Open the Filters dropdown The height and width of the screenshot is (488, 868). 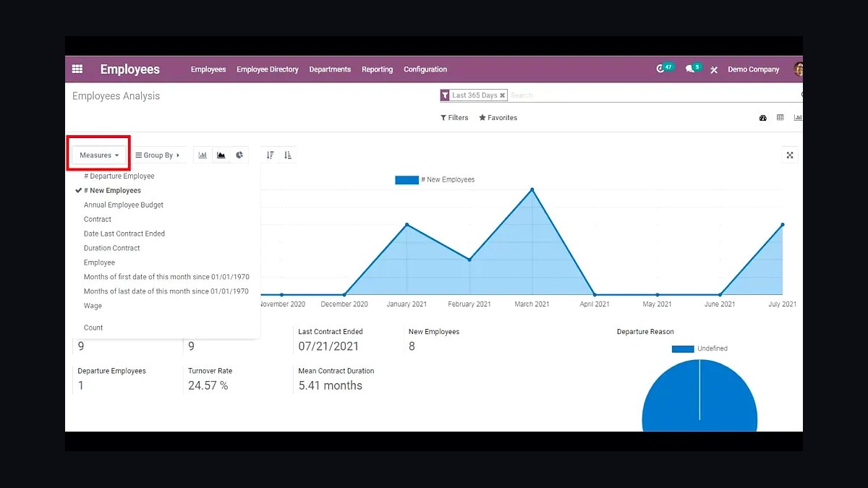click(x=454, y=118)
